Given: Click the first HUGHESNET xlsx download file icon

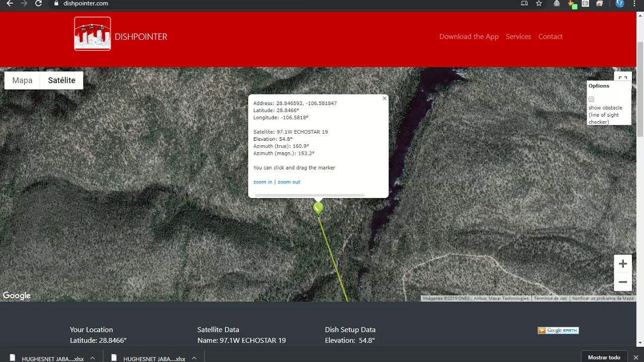Looking at the screenshot, I should [x=13, y=358].
